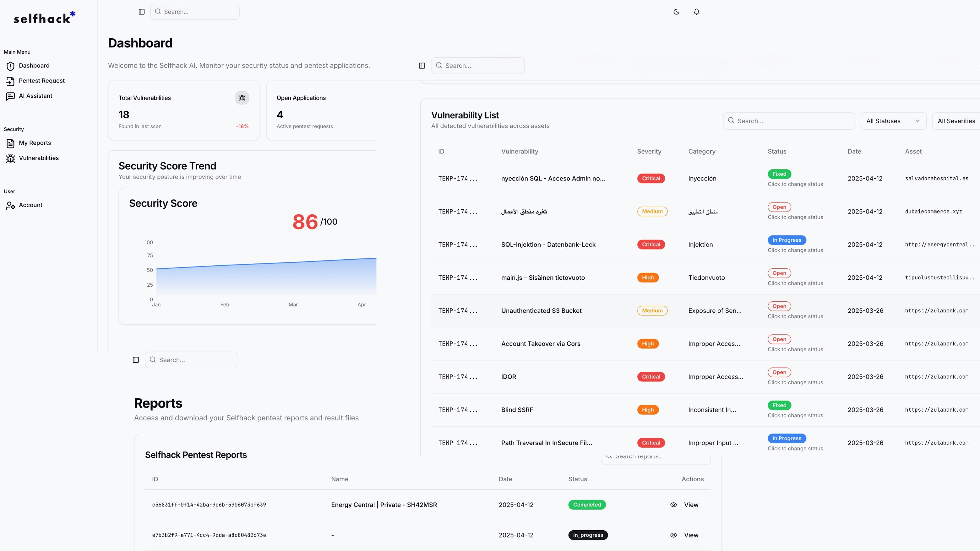
Task: Toggle dark mode moon icon
Action: [676, 12]
